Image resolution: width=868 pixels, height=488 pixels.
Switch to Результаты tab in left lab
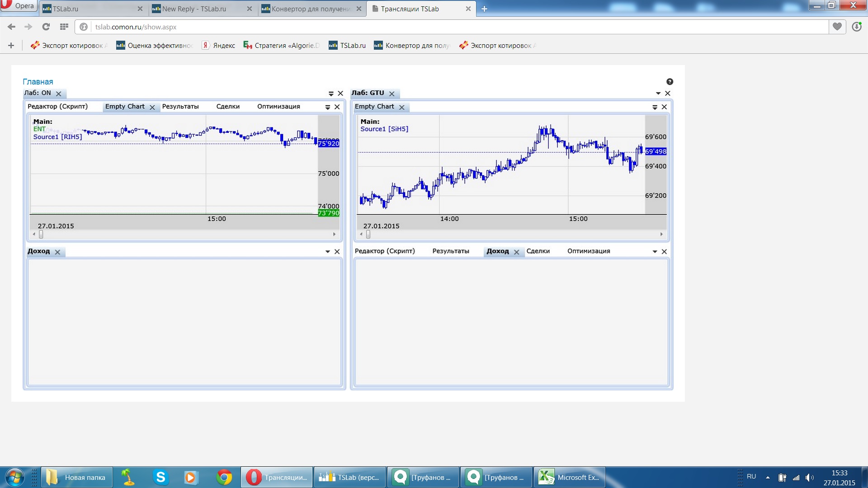(180, 107)
